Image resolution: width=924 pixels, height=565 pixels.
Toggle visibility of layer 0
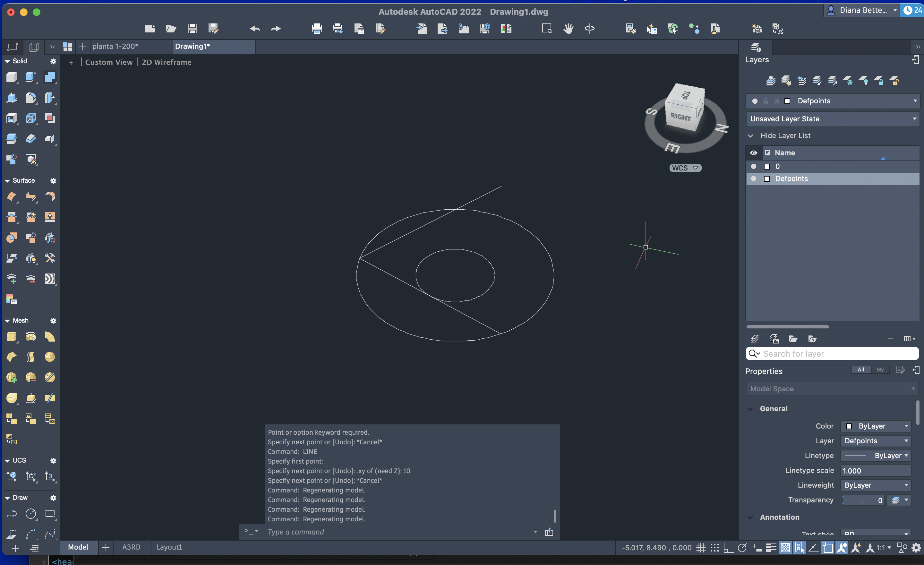pyautogui.click(x=753, y=166)
